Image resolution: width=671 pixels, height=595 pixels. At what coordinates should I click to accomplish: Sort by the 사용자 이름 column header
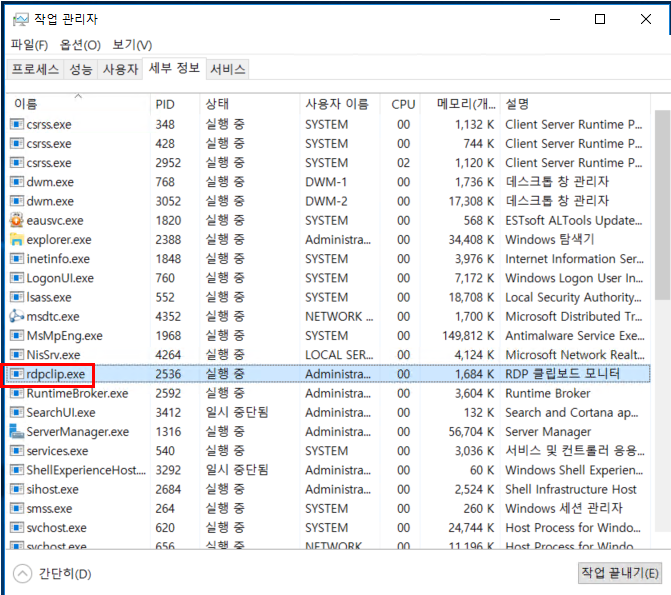340,104
